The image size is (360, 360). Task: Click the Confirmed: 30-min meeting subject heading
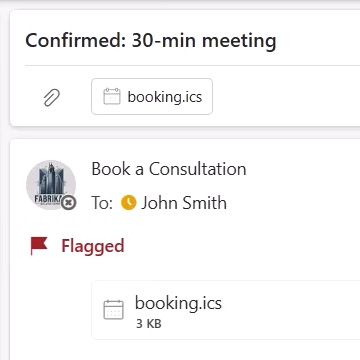[x=151, y=41]
